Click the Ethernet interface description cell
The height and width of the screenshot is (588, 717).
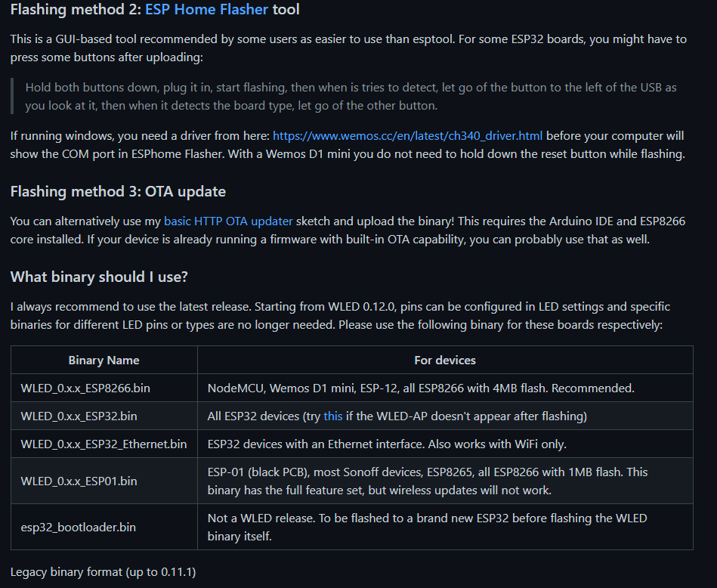pos(387,444)
